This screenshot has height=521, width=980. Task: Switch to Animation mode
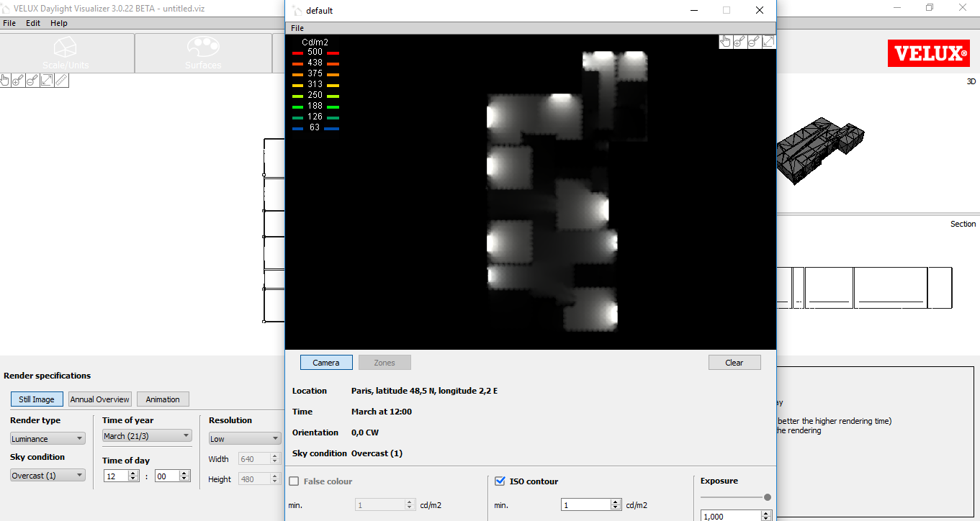[x=163, y=399]
